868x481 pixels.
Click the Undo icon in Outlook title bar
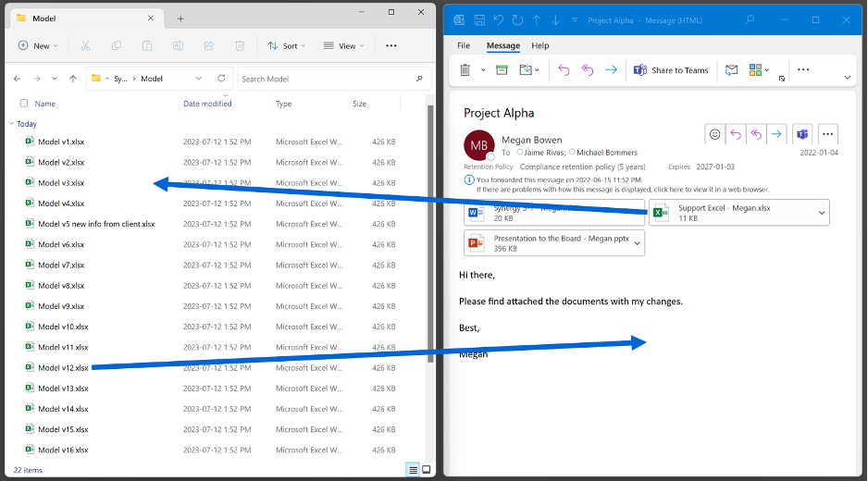pyautogui.click(x=499, y=20)
